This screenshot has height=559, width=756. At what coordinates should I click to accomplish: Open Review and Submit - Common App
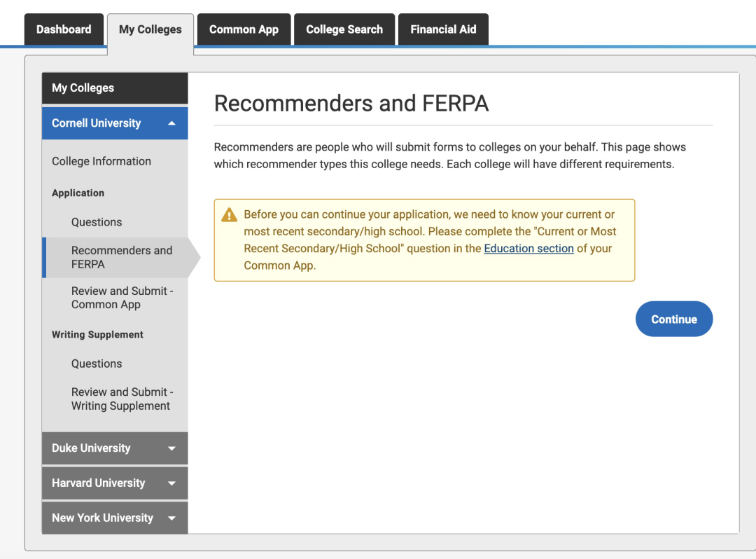pos(122,298)
